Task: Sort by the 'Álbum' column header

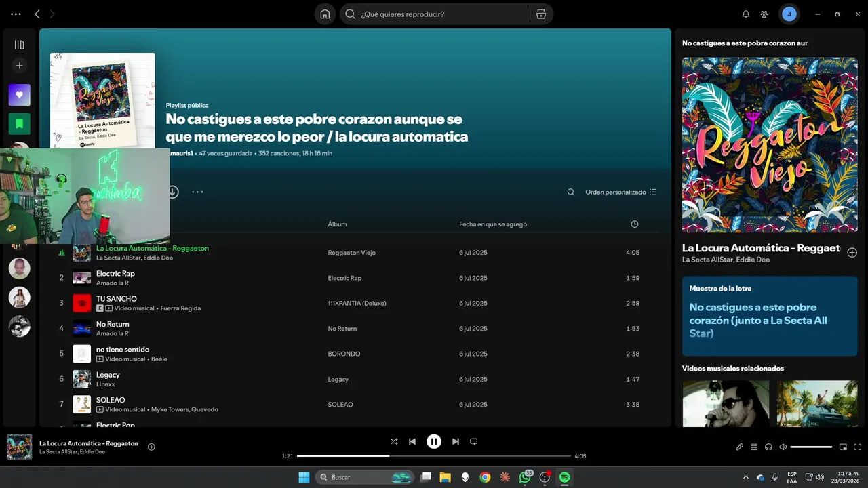Action: 337,224
